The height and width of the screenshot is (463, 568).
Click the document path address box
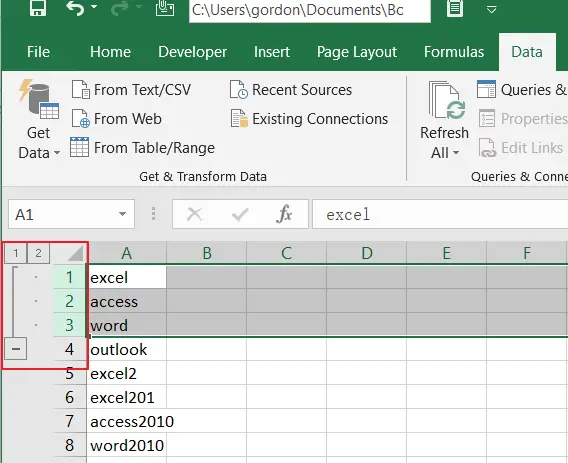tap(310, 10)
